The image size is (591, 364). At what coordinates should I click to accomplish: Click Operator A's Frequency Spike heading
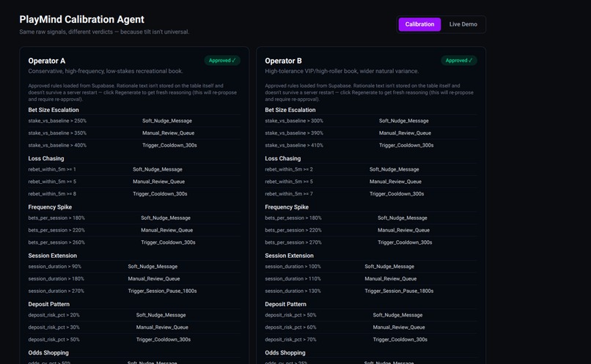[x=50, y=207]
